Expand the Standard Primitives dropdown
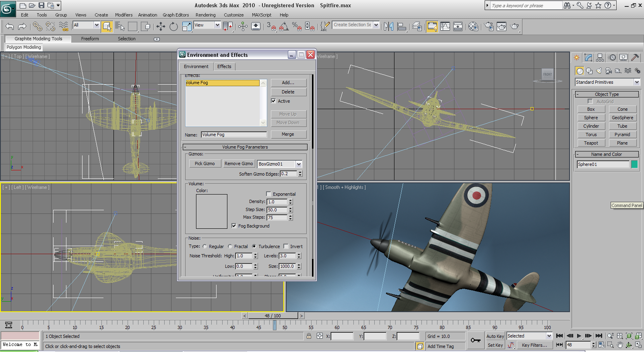 coord(637,82)
